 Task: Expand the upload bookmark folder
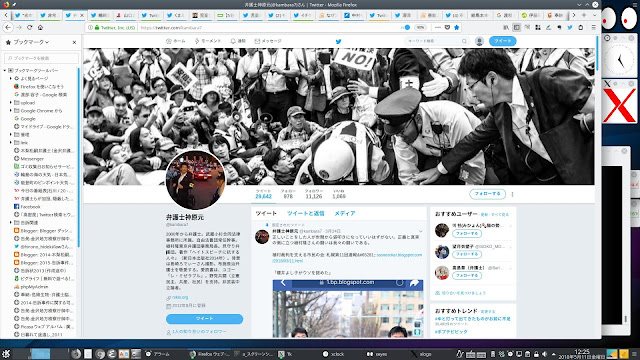(11, 102)
